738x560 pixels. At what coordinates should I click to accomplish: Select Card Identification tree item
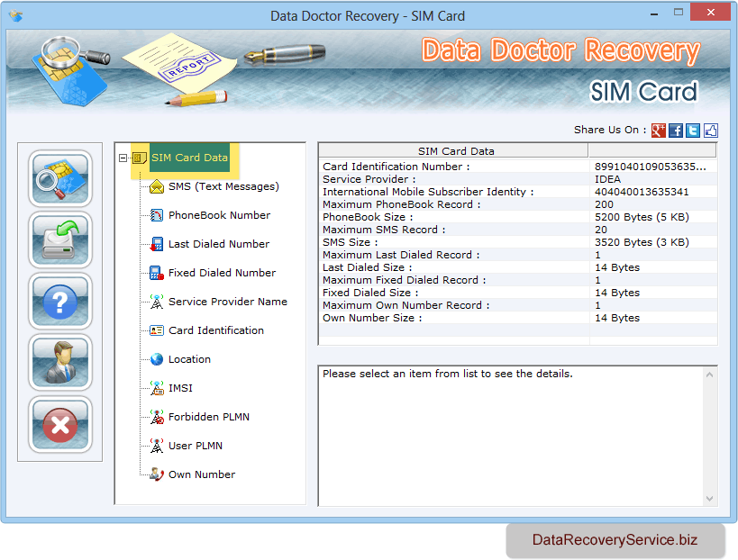coord(216,330)
